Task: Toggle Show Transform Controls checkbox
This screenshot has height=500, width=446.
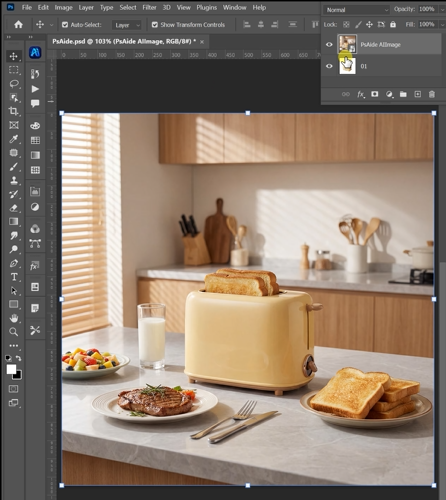Action: (155, 25)
